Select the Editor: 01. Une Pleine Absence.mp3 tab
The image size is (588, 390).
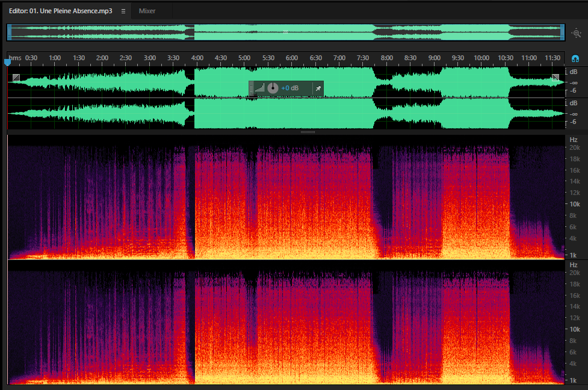[x=60, y=11]
